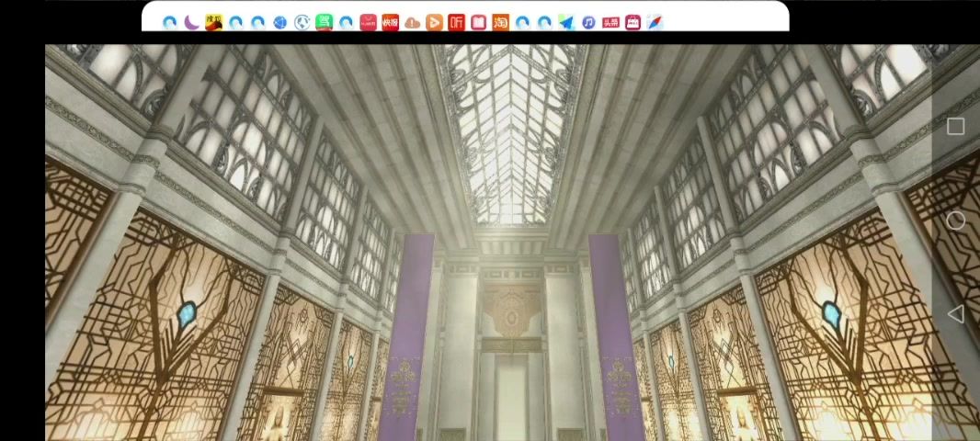
Task: Open the solid blue globe browser icon
Action: (x=280, y=22)
